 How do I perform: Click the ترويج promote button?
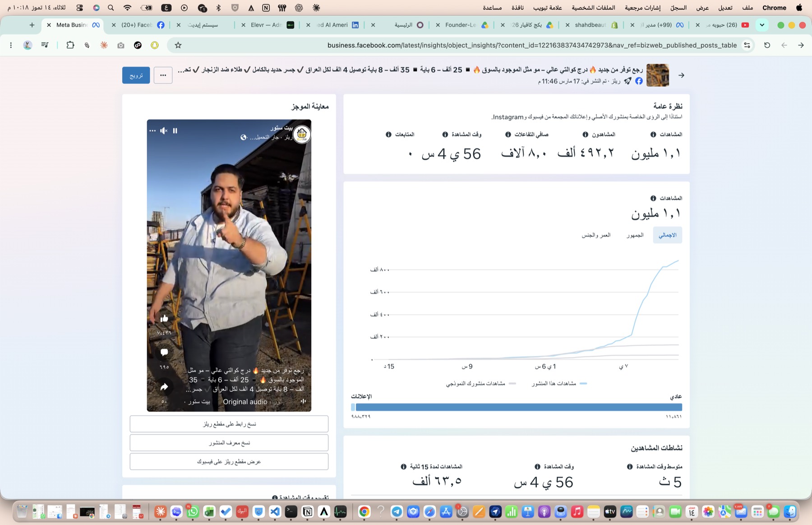pos(136,75)
